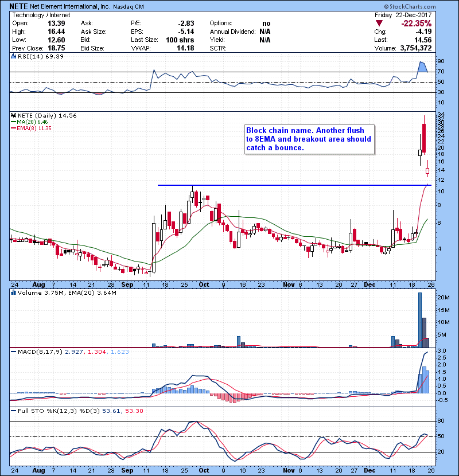The height and width of the screenshot is (476, 459).
Task: Click the StockCharts.com copyright label
Action: [x=410, y=6]
